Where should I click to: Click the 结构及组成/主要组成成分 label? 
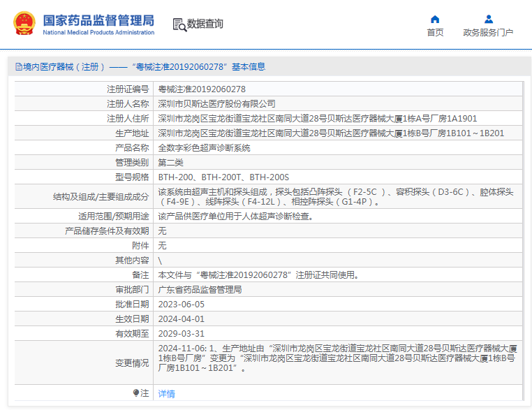101,197
